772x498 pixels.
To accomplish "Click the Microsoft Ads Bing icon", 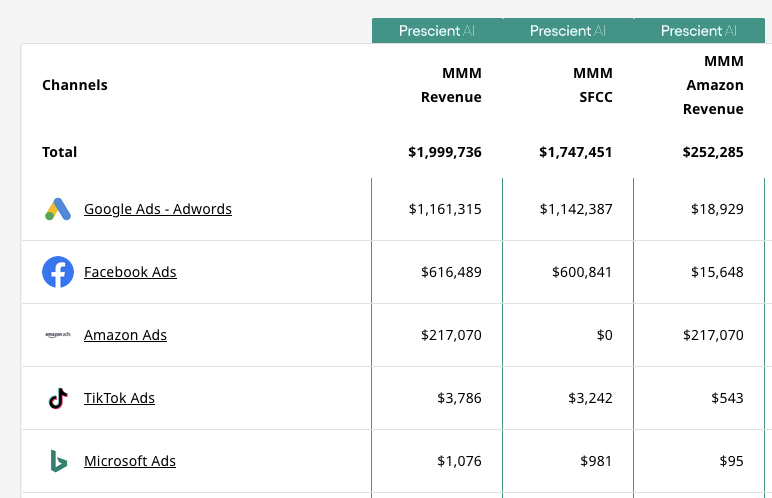I will 58,461.
